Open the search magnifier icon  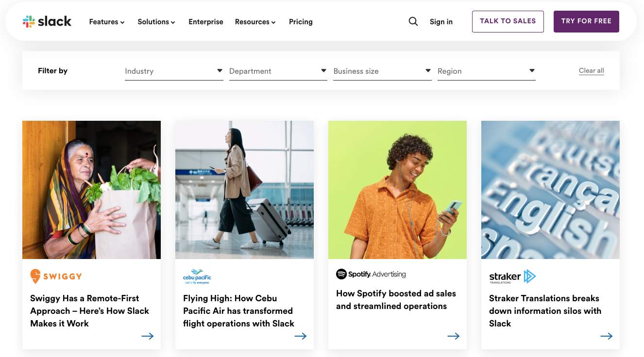[x=413, y=21]
